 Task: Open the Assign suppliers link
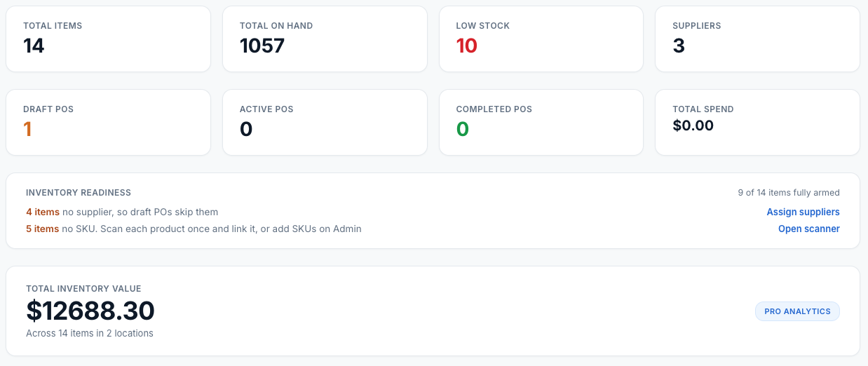point(803,212)
